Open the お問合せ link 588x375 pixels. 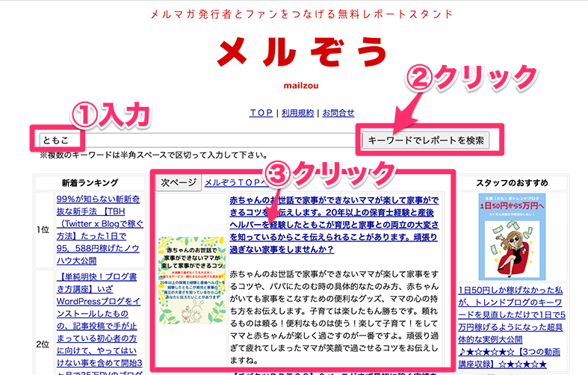[338, 113]
